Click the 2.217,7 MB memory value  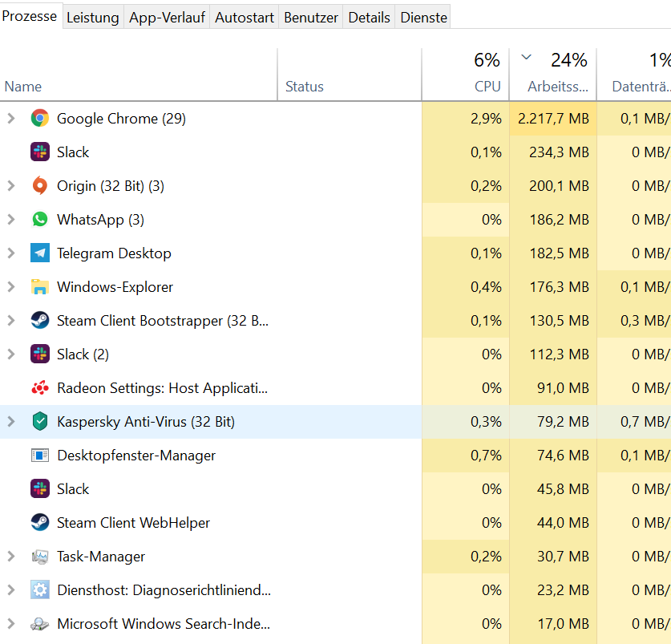pos(553,118)
